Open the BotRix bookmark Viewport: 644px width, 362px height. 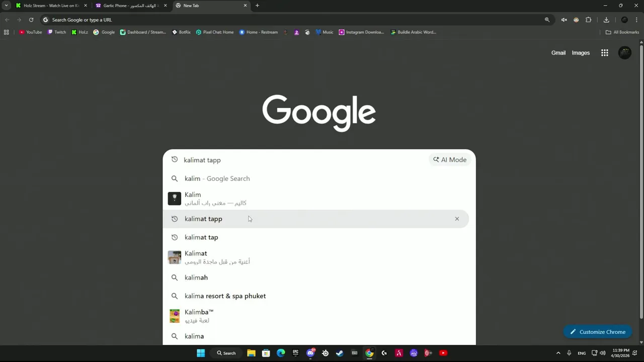[x=181, y=32]
